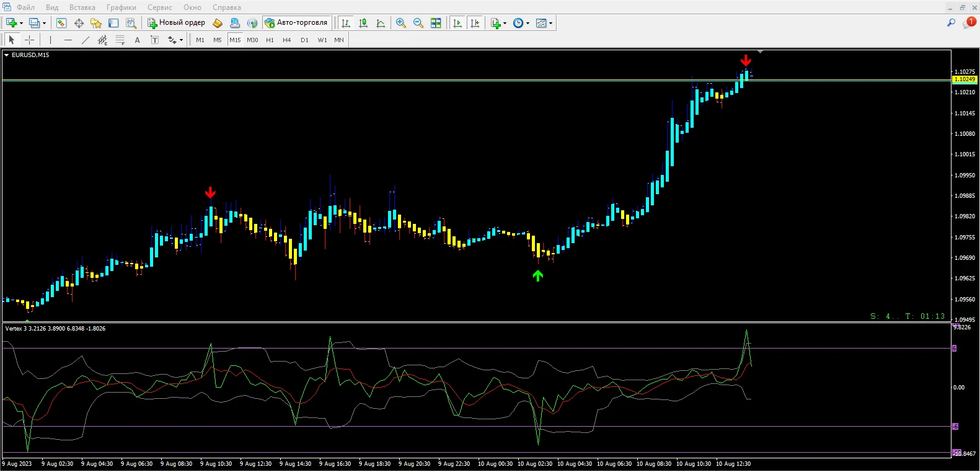The image size is (980, 472).
Task: Launch MetaEditor with the yellow book icon
Action: [x=218, y=23]
